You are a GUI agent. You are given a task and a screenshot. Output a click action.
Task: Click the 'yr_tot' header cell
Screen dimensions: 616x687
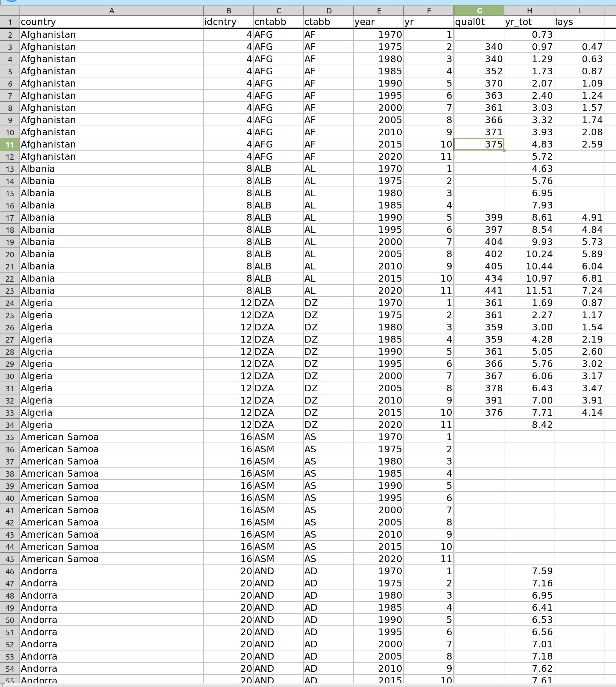[x=529, y=22]
